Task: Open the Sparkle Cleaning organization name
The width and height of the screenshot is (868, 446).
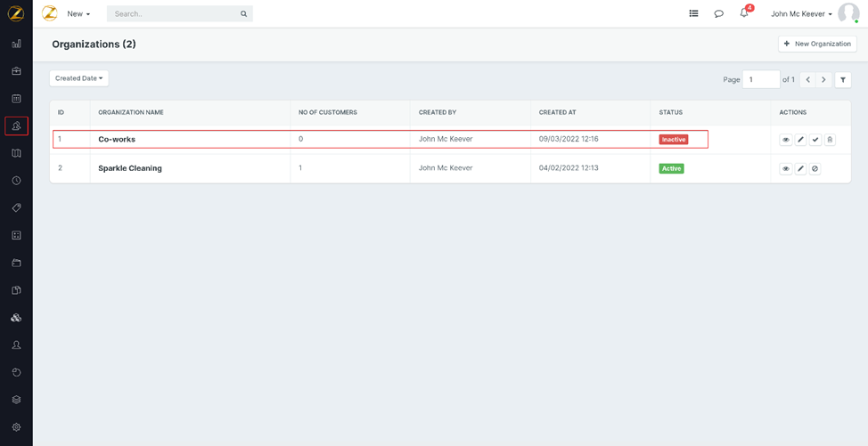Action: (130, 168)
